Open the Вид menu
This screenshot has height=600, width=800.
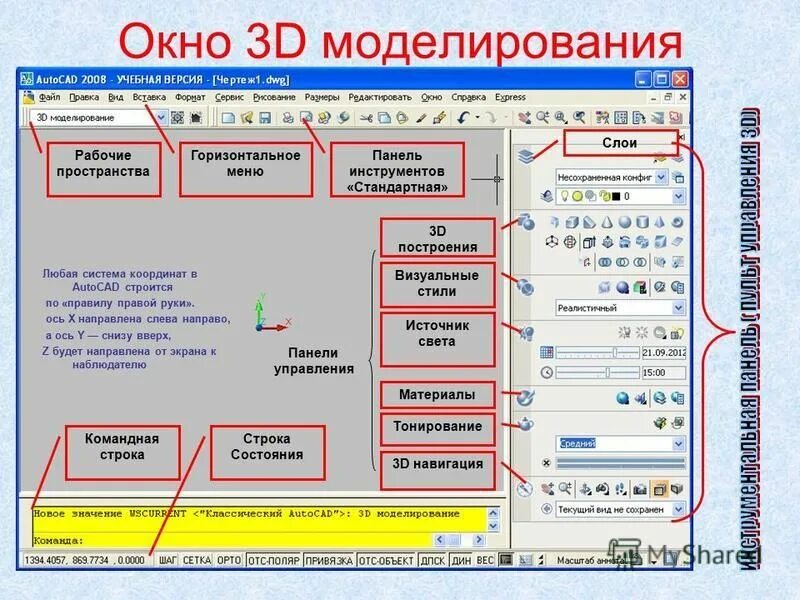(116, 97)
